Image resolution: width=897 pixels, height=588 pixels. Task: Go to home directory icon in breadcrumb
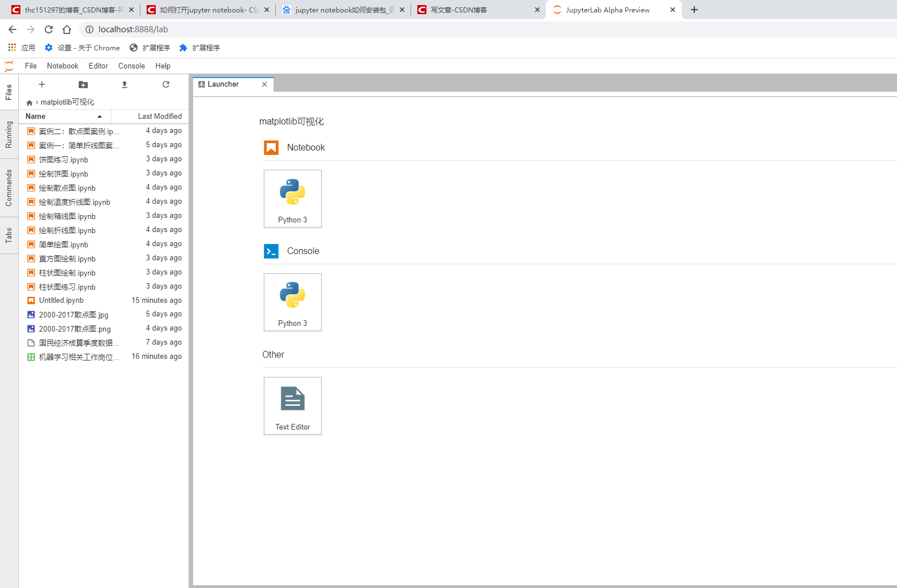pyautogui.click(x=29, y=102)
